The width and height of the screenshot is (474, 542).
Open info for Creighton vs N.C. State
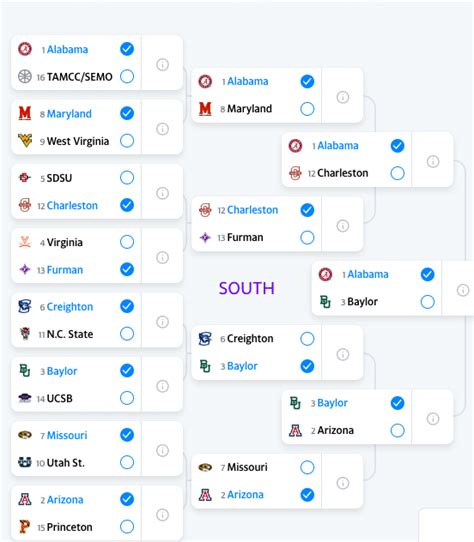(162, 322)
